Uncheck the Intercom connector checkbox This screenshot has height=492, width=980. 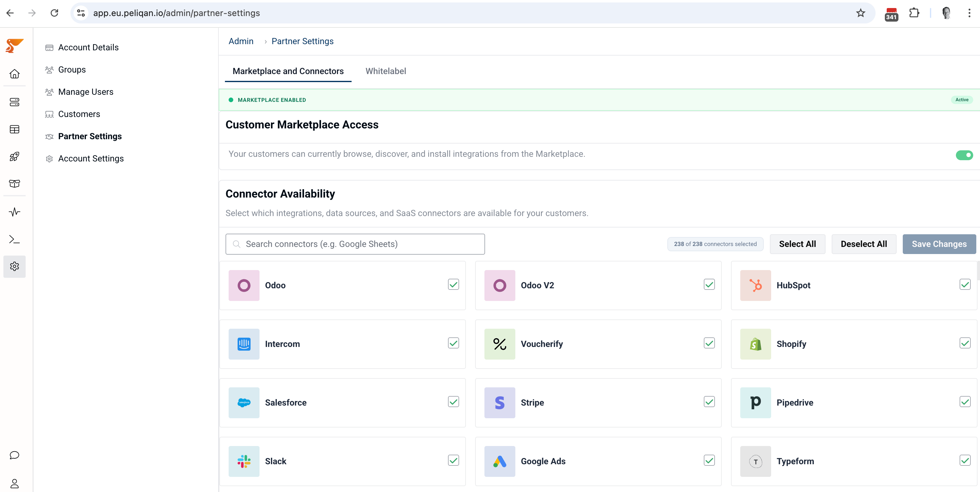coord(454,343)
